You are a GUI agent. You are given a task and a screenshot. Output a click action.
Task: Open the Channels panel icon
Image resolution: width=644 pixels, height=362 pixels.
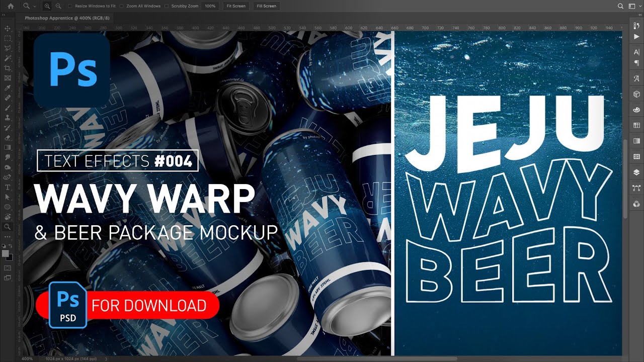point(636,203)
